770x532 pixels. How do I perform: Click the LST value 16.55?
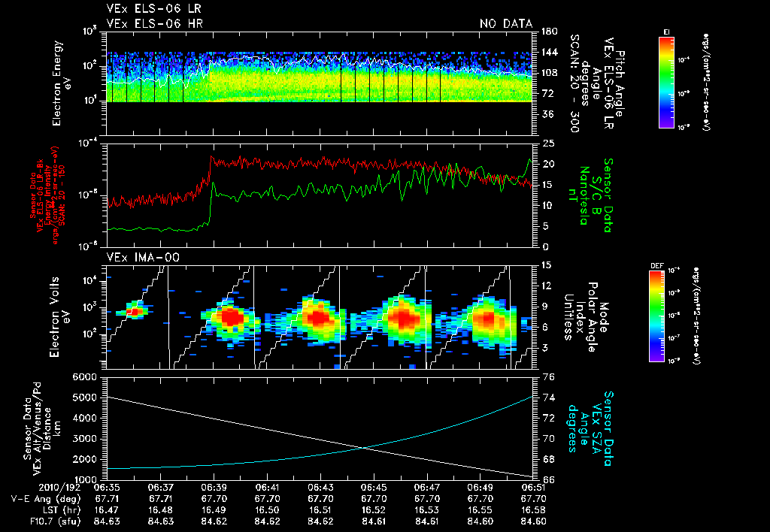click(480, 510)
